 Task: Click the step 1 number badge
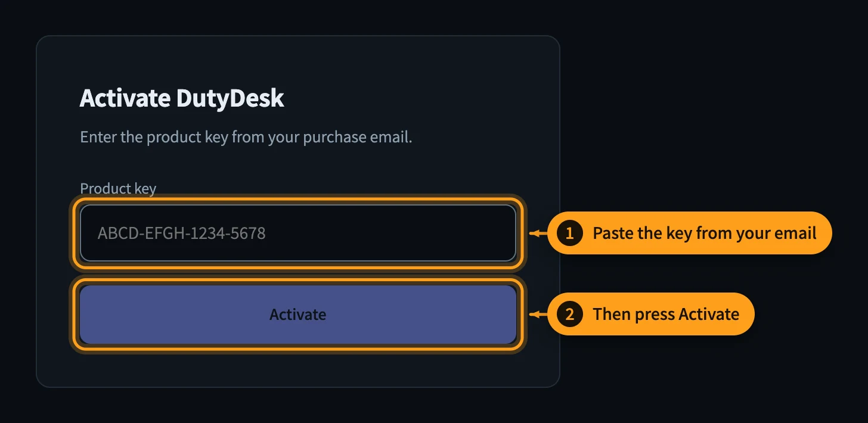tap(569, 233)
